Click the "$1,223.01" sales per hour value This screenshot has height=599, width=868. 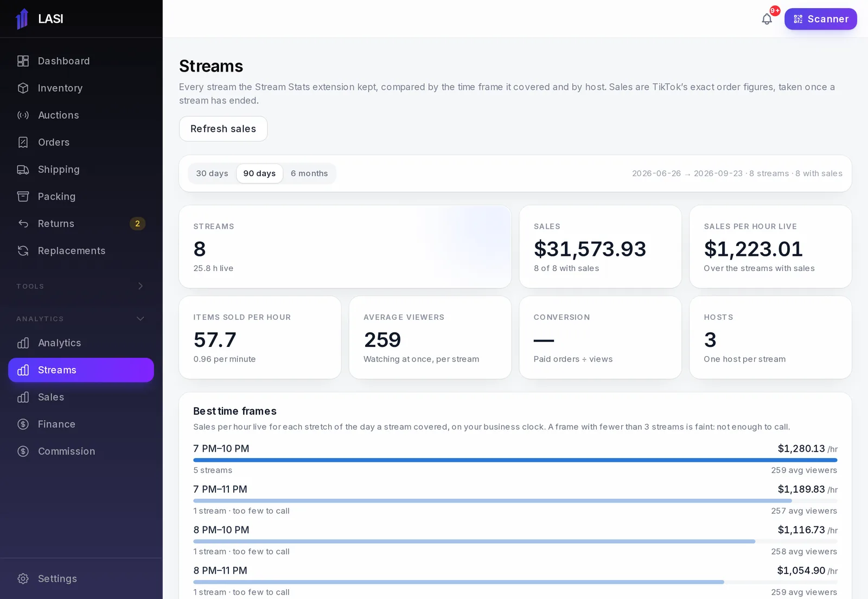[x=753, y=249]
